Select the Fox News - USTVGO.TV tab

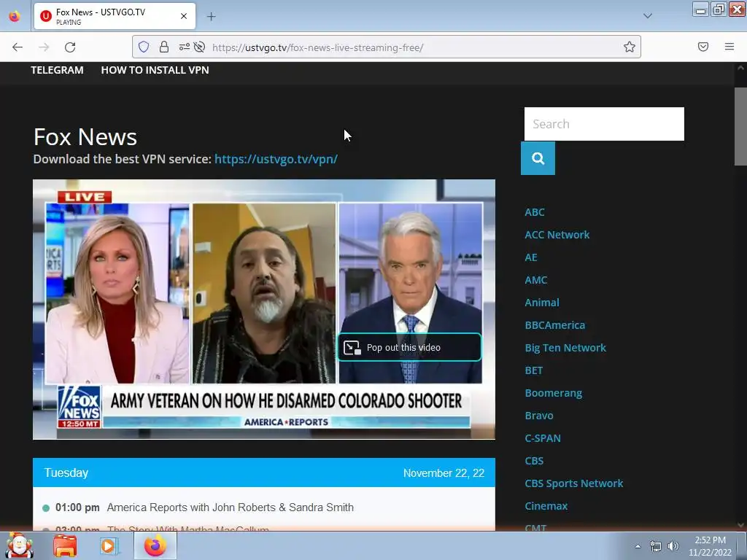[x=115, y=16]
